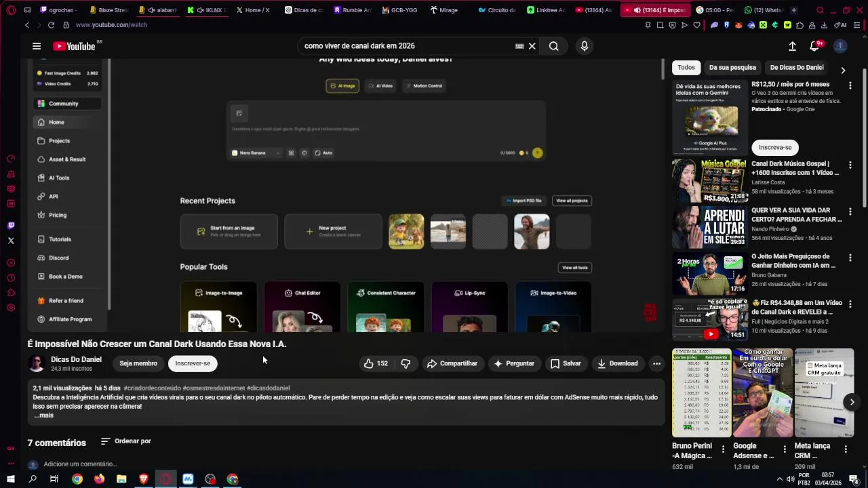Open the YouTube hamburger guide menu
Image resolution: width=868 pixels, height=488 pixels.
point(37,46)
